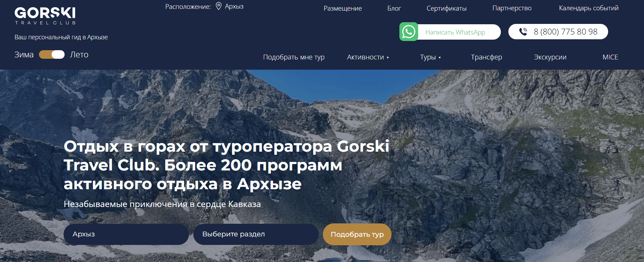
Task: Toggle the Зима/Лето season switch
Action: tap(52, 55)
